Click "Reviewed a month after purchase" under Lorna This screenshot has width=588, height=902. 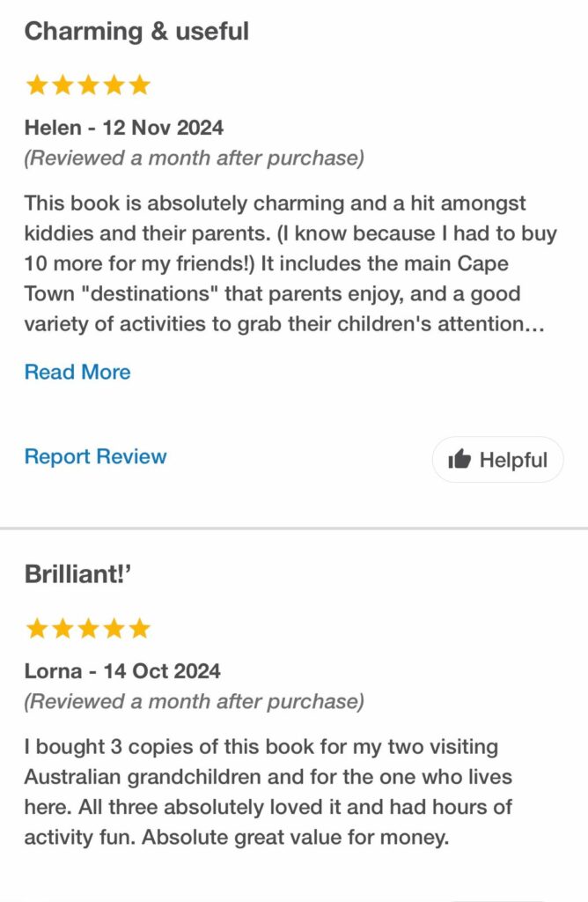point(194,702)
